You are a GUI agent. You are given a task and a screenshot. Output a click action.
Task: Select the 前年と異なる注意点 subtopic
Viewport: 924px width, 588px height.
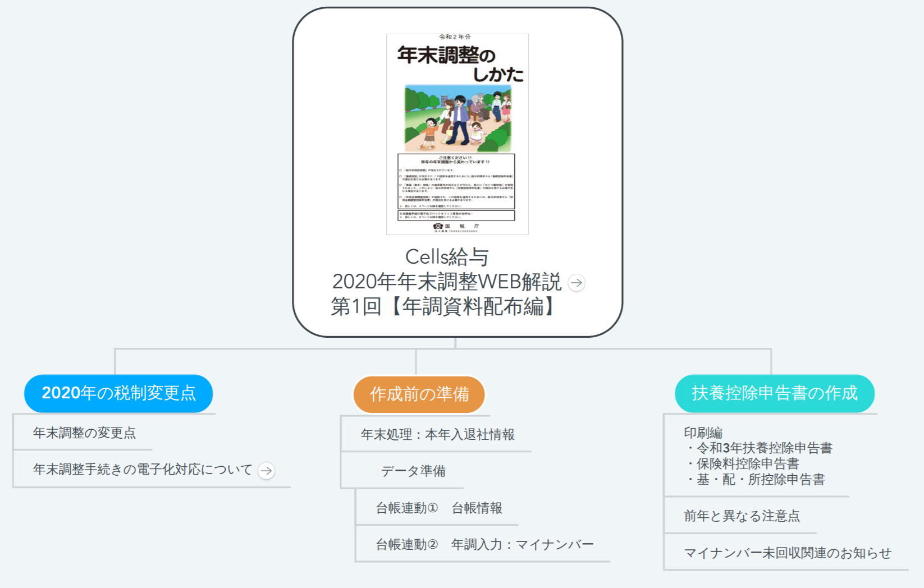742,516
